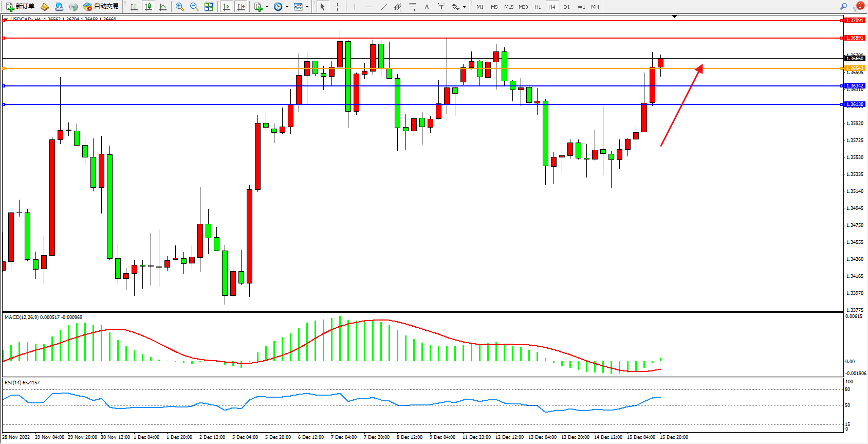Open the indicators list dropdown arrow
This screenshot has height=444, width=868.
click(x=267, y=7)
